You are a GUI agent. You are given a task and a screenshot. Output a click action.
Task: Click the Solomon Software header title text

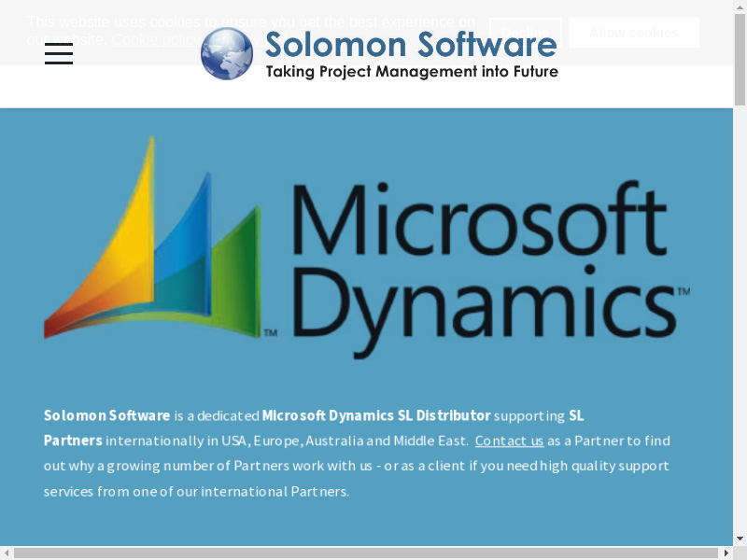(411, 44)
